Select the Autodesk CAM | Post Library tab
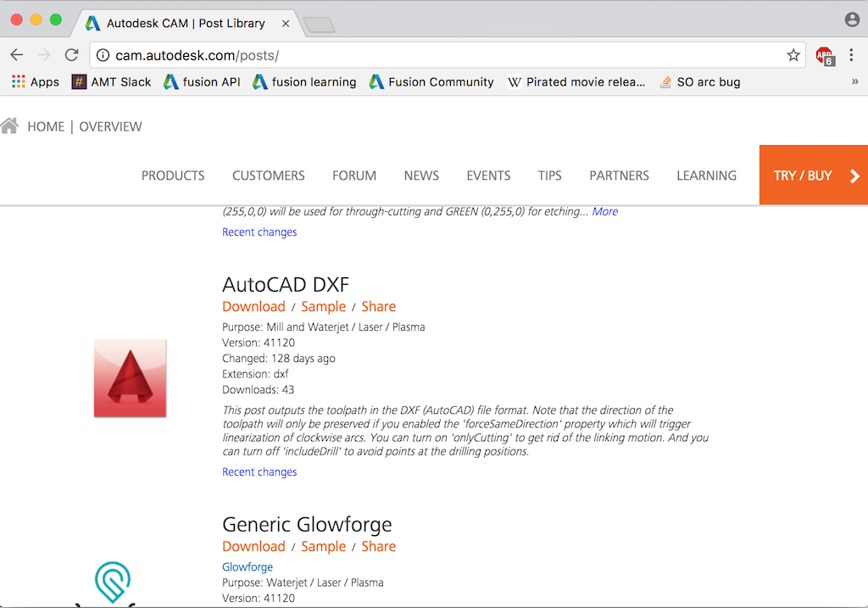The image size is (868, 608). coord(186,23)
